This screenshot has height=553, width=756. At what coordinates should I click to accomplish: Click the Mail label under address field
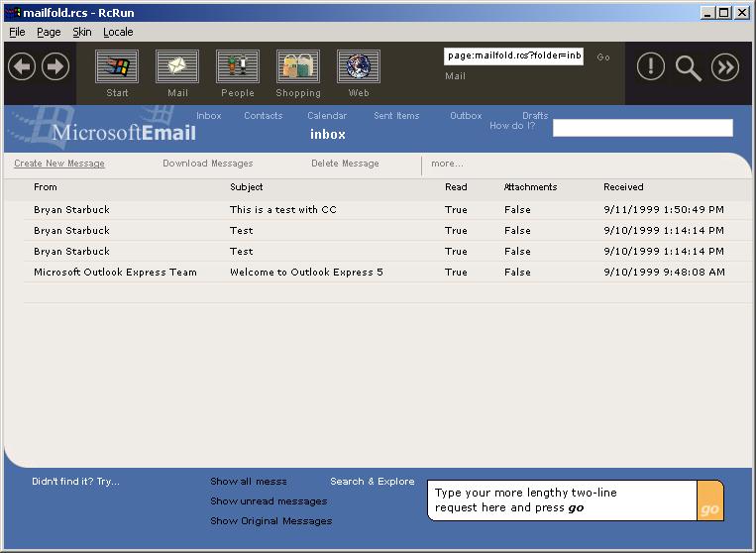pyautogui.click(x=455, y=76)
